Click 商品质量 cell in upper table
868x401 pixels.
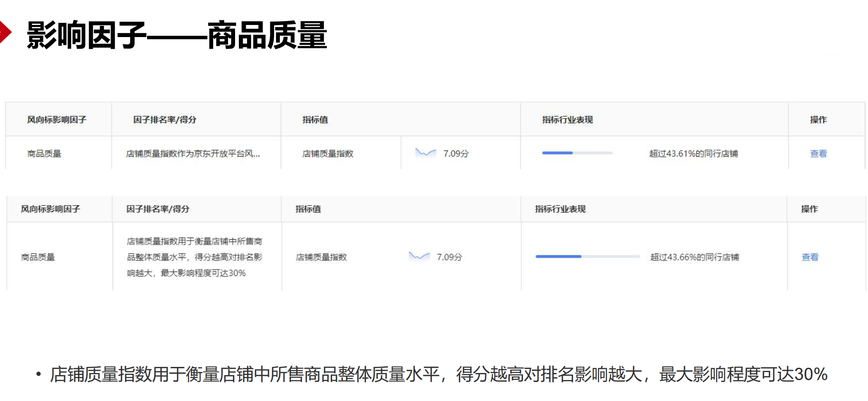pos(44,154)
